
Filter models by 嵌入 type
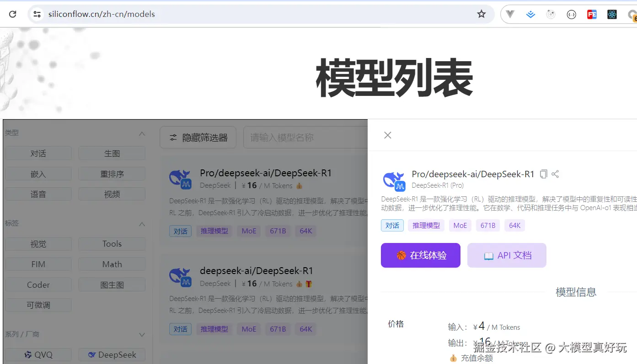coord(38,174)
